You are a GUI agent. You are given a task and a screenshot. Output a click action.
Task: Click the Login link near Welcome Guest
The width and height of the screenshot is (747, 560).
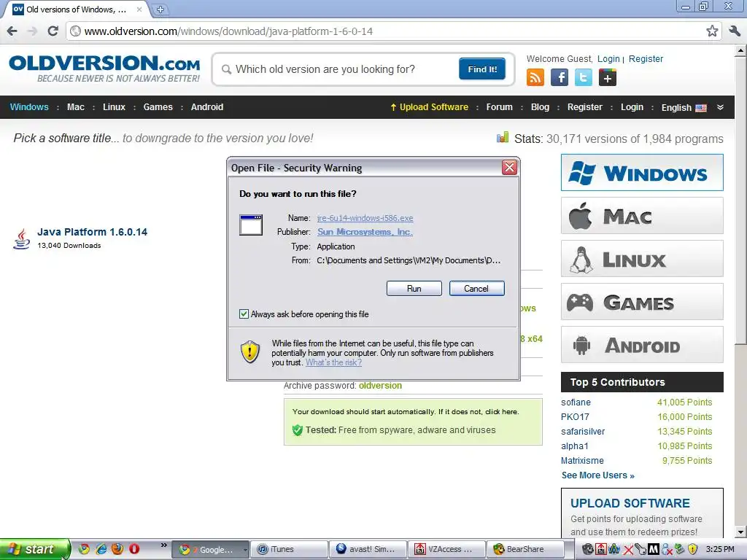[608, 58]
